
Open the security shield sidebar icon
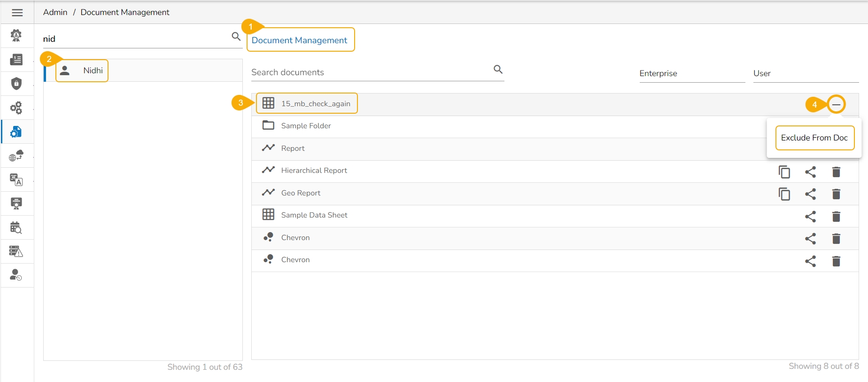pos(16,84)
